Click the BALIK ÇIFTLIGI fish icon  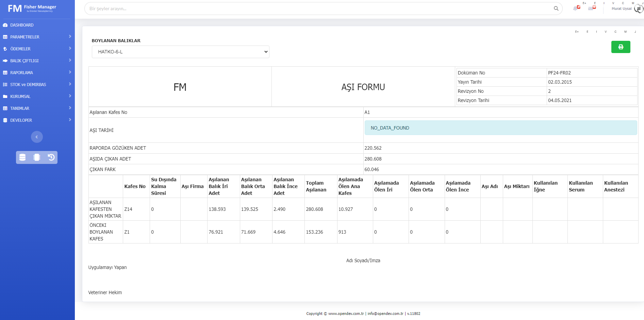[x=5, y=61]
